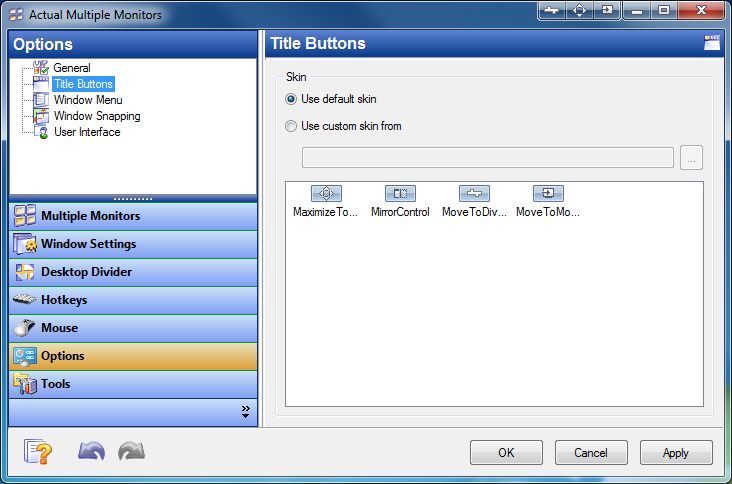Screen dimensions: 732x484
Task: Click the Apply button
Action: 676,452
